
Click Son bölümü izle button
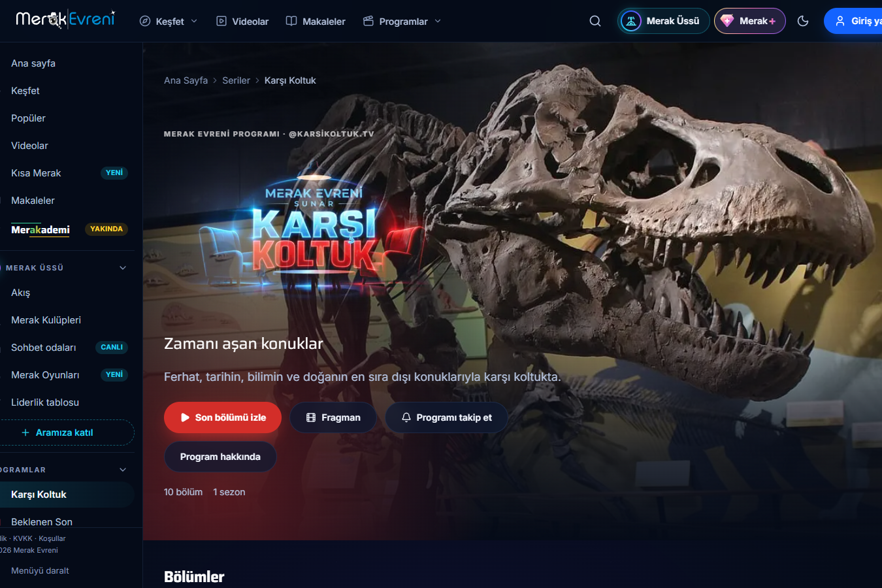point(223,417)
